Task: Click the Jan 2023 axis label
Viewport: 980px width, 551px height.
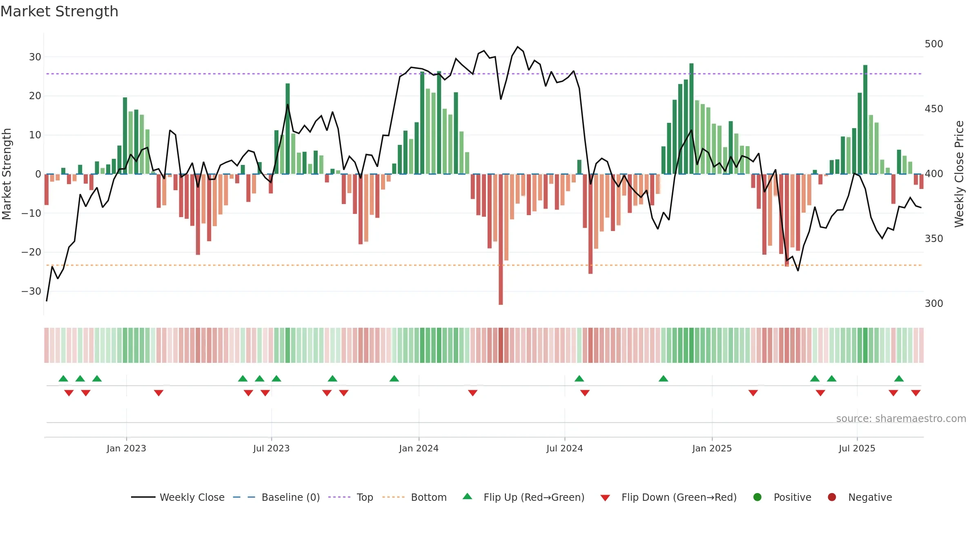Action: 126,448
